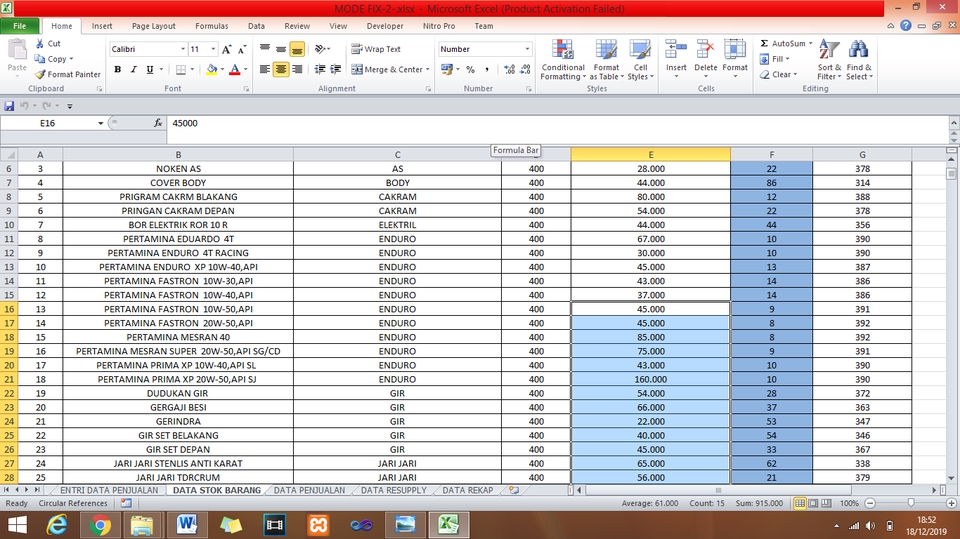Open the font name Calibri dropdown

click(x=182, y=49)
